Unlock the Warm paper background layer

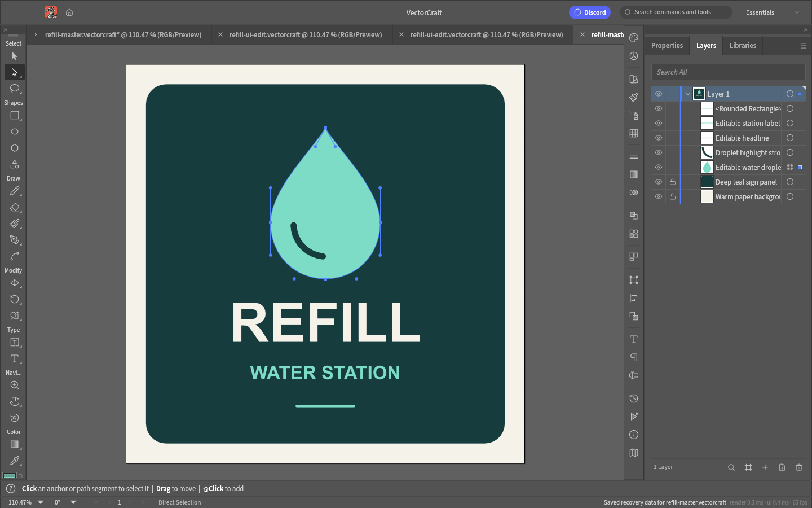673,196
